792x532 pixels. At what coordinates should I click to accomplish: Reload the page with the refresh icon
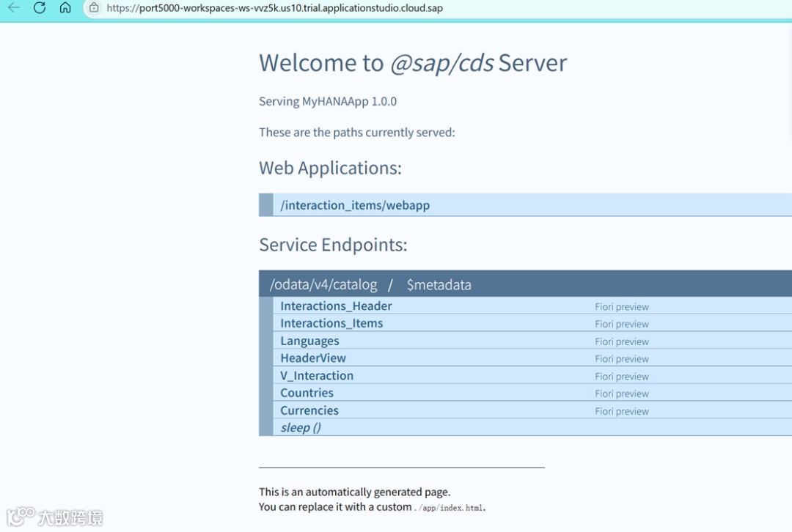[x=40, y=7]
